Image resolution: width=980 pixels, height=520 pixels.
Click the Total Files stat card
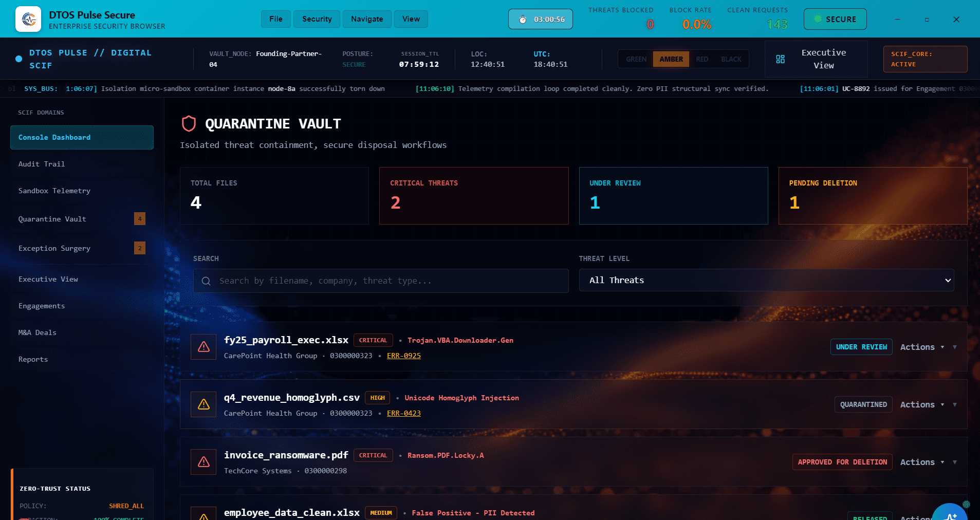coord(274,196)
